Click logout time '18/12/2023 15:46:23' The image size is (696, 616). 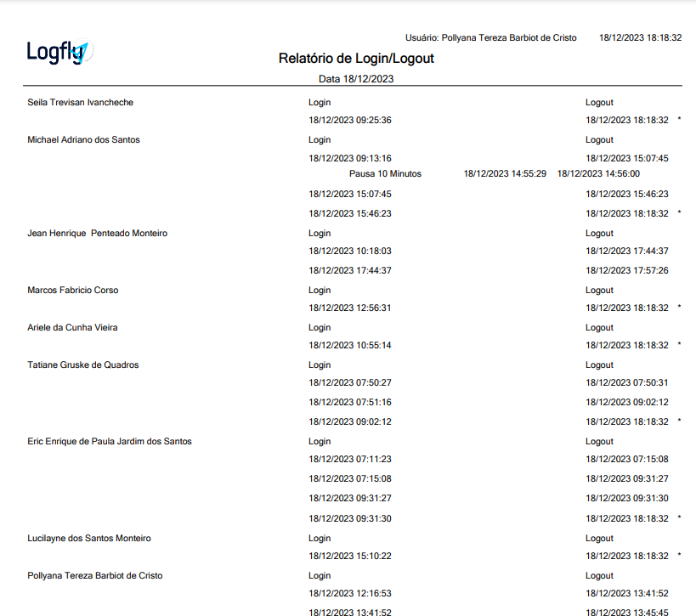click(627, 194)
